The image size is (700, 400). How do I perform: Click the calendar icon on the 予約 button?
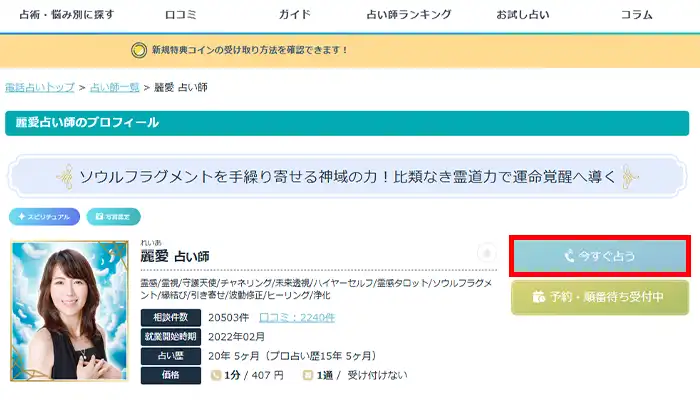point(539,297)
